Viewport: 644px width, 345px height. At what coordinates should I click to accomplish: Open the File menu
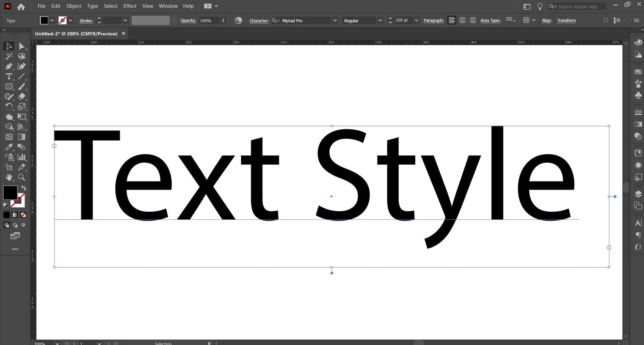click(x=41, y=6)
